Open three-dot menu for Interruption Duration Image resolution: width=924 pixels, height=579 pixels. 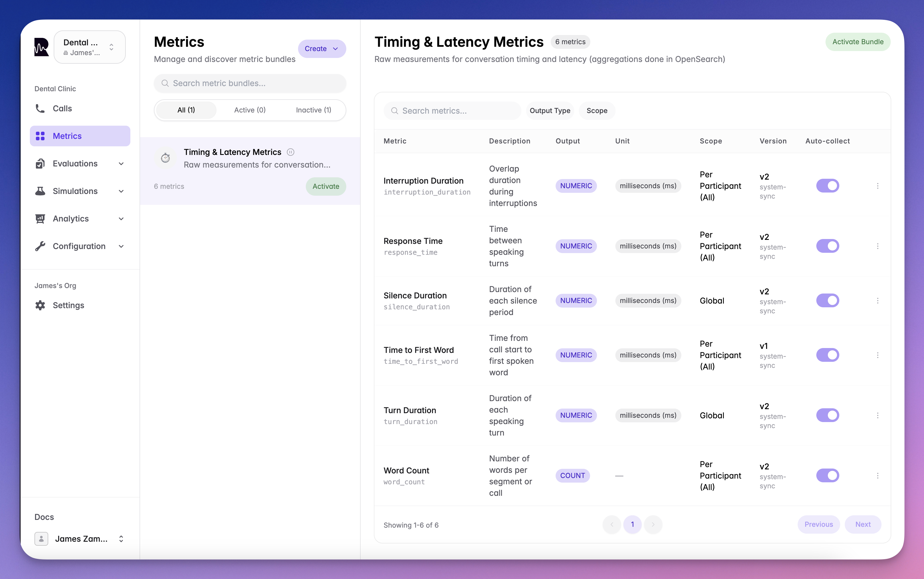tap(877, 186)
